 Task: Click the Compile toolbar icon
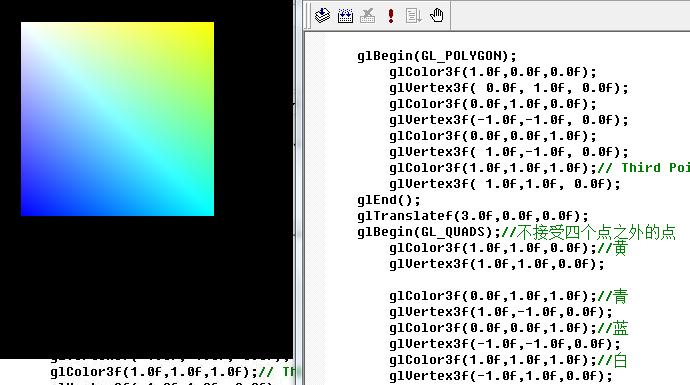(323, 15)
